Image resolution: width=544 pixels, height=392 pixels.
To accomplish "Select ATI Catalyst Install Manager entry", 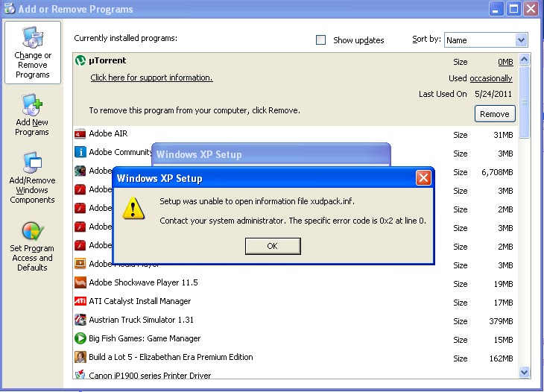I will [x=140, y=301].
